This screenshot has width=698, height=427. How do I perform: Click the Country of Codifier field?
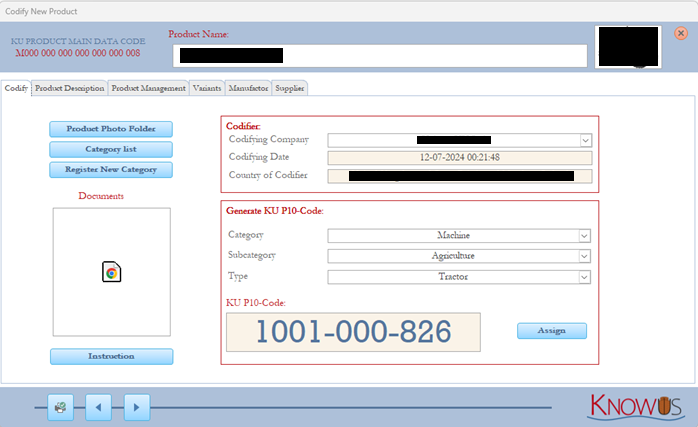(x=459, y=176)
